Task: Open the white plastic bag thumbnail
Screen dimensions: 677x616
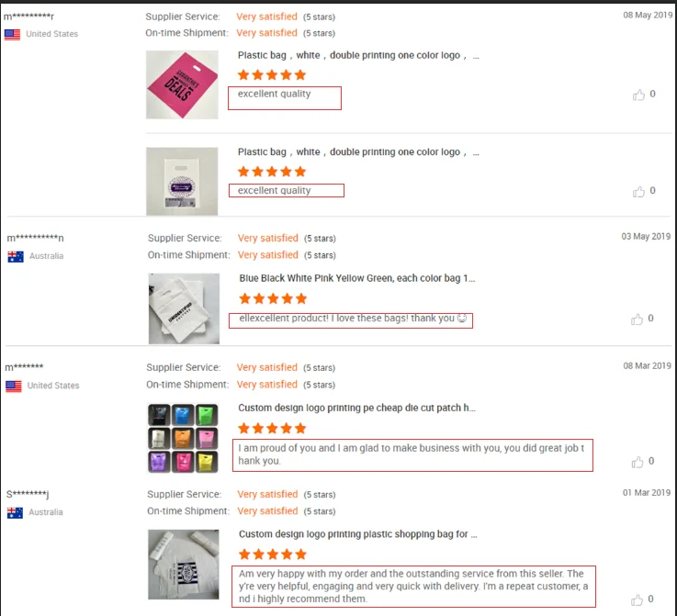Action: [x=182, y=182]
